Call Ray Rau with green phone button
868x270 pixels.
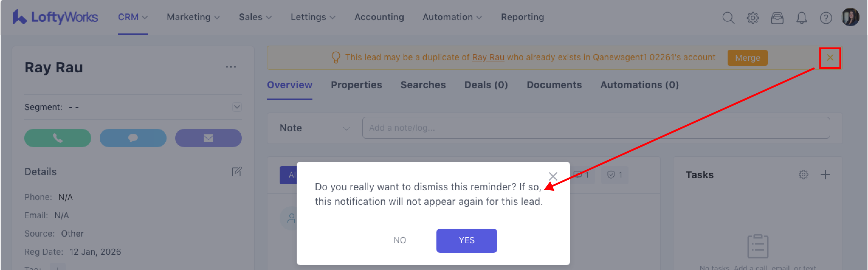click(58, 138)
